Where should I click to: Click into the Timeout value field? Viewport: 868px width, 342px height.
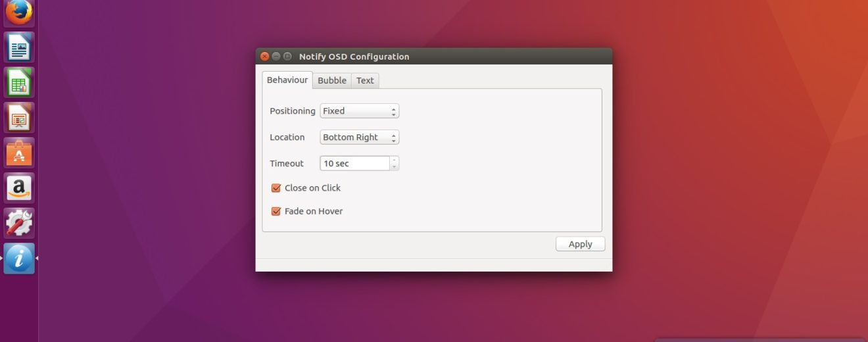[354, 163]
